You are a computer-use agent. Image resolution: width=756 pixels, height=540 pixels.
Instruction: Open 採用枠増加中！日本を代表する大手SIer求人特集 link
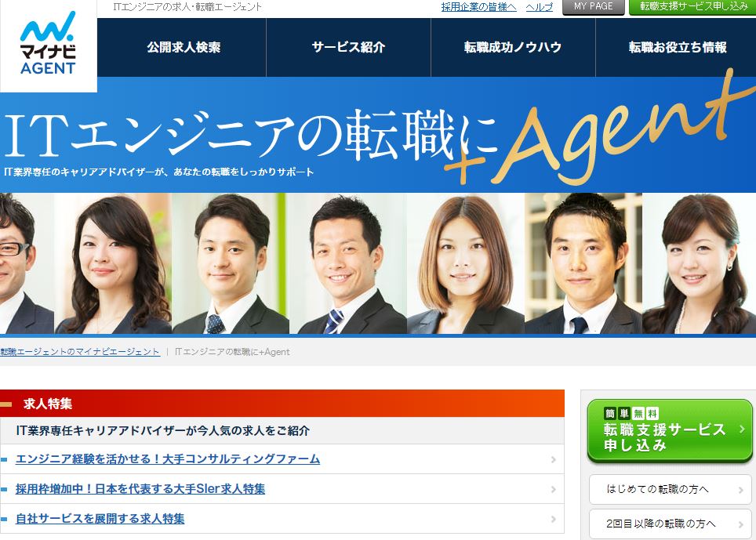[140, 489]
